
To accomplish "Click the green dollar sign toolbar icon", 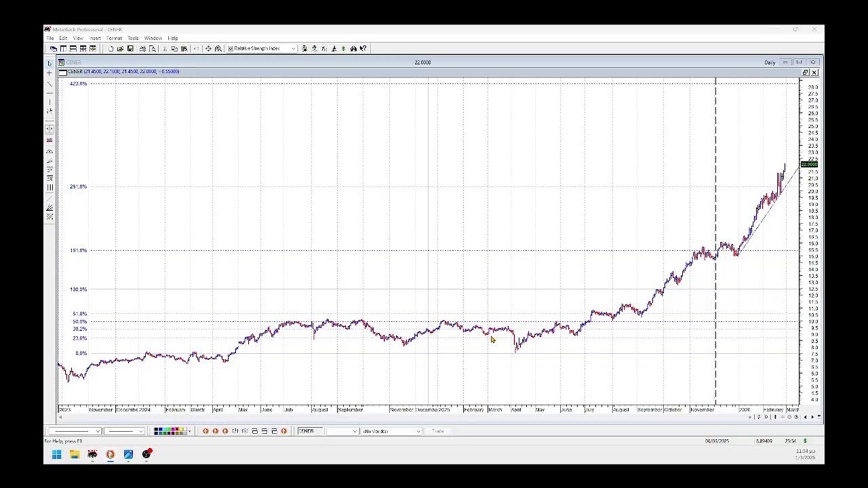I will [344, 49].
